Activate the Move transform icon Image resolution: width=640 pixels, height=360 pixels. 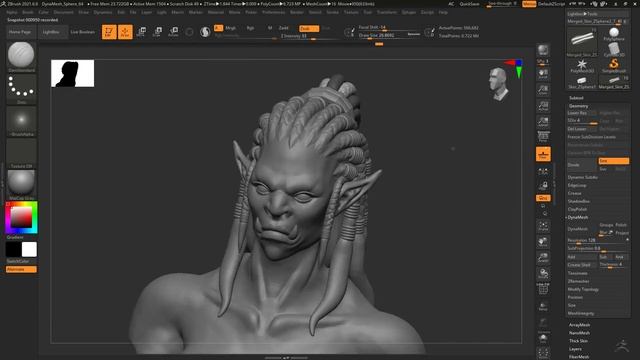141,32
